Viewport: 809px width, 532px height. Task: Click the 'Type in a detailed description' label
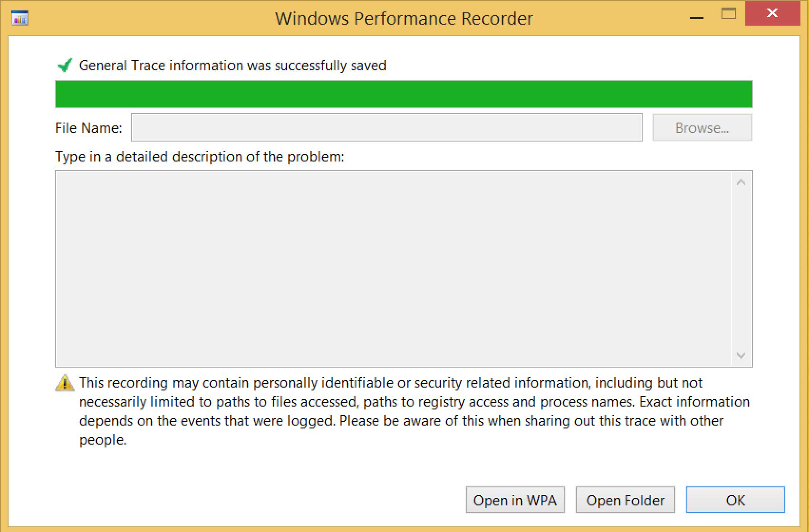(201, 157)
